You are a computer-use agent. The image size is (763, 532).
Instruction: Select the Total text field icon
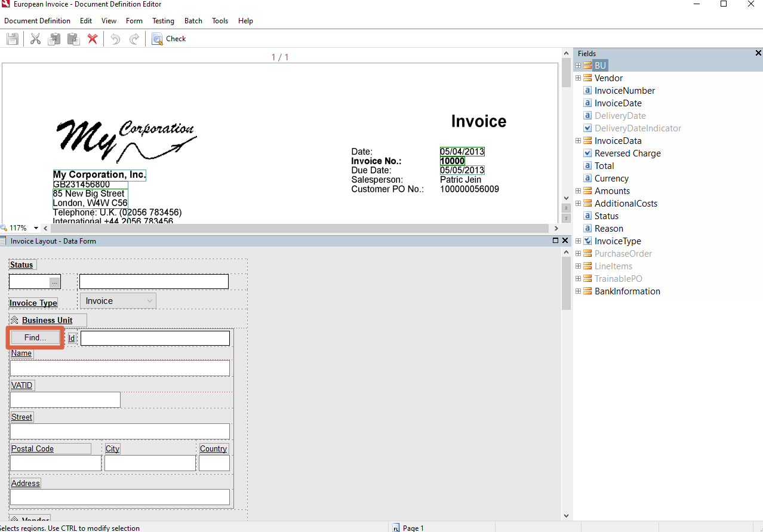click(x=587, y=166)
